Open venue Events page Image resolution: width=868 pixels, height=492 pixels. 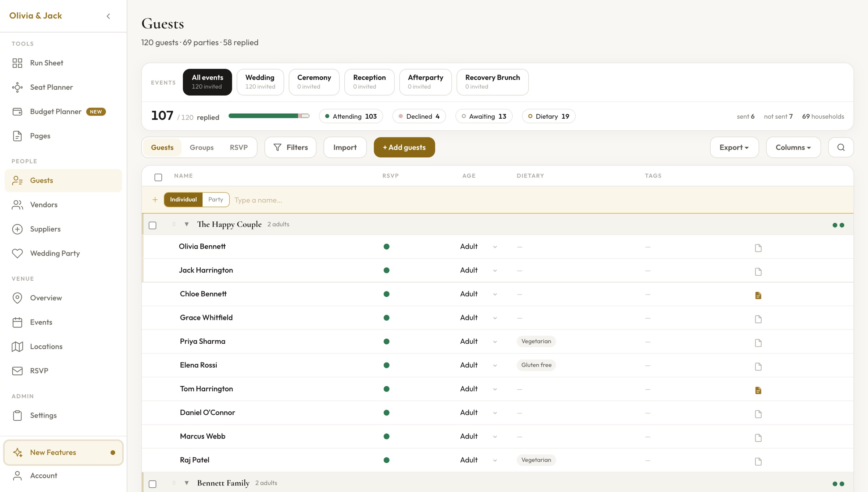(63, 322)
